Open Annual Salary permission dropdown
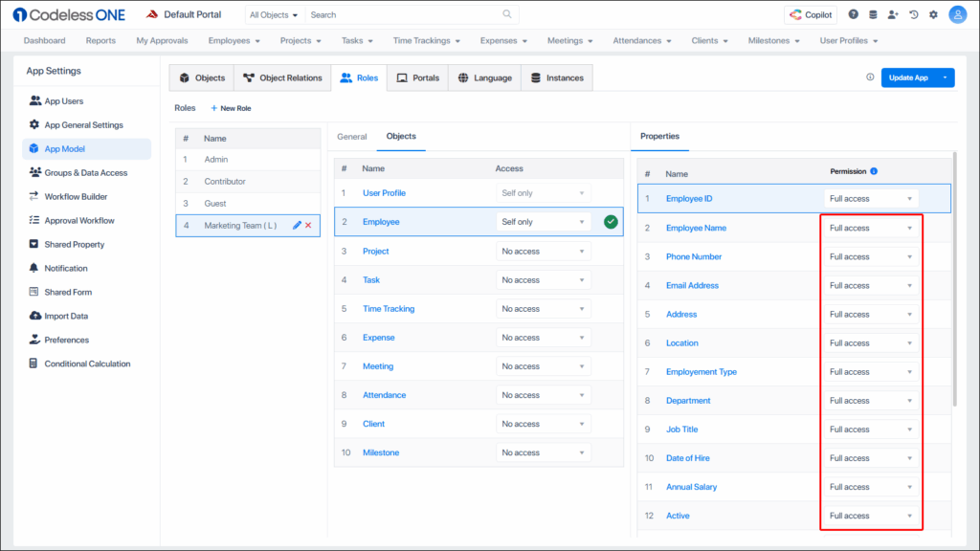This screenshot has height=551, width=980. tap(871, 487)
